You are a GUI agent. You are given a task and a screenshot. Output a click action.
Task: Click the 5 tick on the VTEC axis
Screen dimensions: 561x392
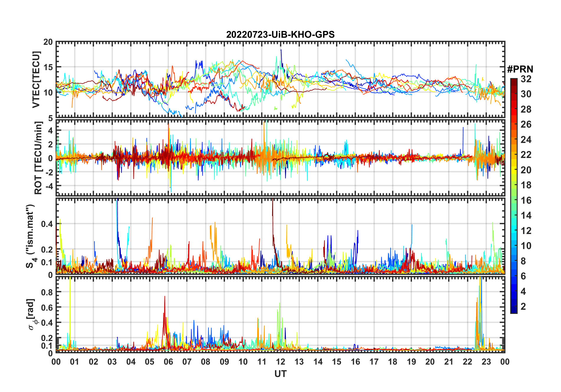pos(50,118)
